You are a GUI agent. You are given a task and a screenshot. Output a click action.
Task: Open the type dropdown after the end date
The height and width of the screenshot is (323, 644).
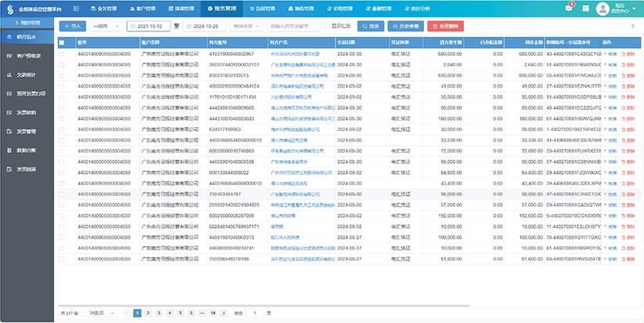click(247, 27)
